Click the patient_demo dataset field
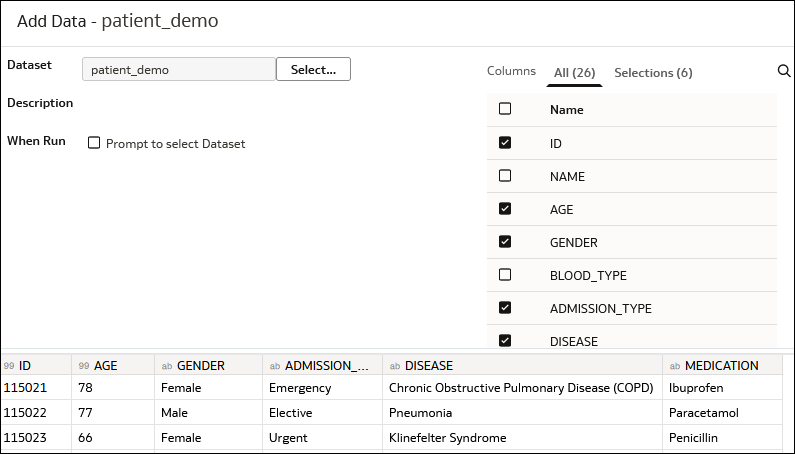Screen dimensions: 795x454 [178, 70]
